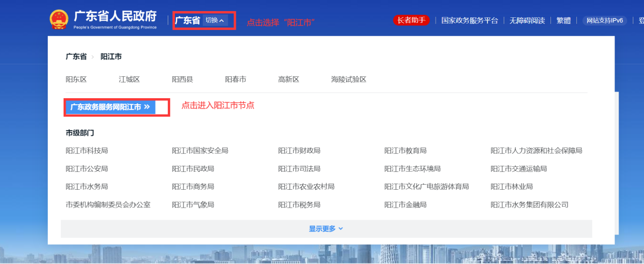Open 阳江市人力资源和社会保障局 department
The image size is (644, 264).
536,151
